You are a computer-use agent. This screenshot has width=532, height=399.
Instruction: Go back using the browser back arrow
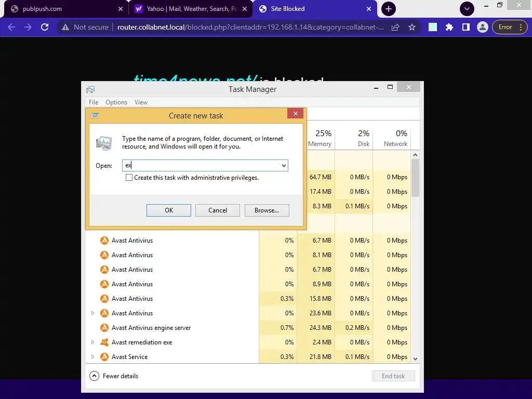pos(11,27)
